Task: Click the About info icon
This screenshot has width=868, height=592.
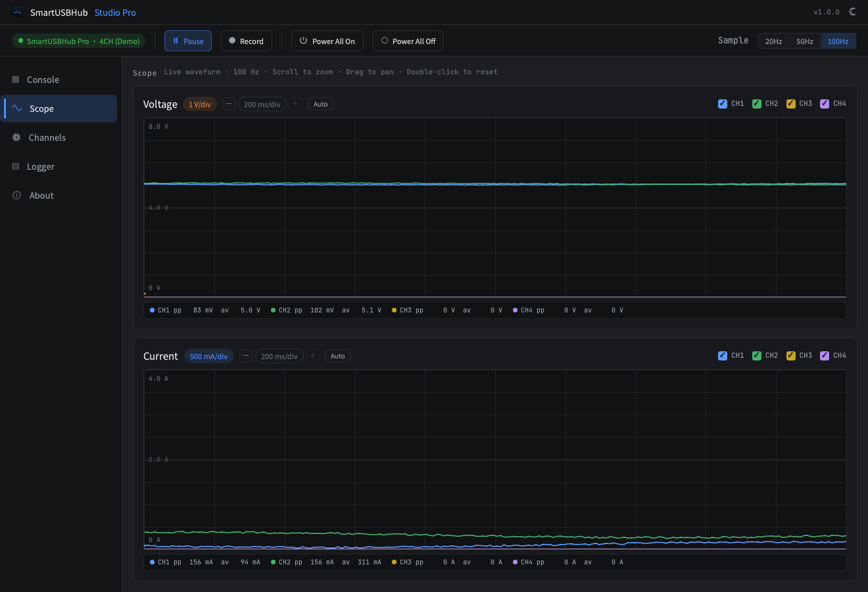Action: [16, 195]
